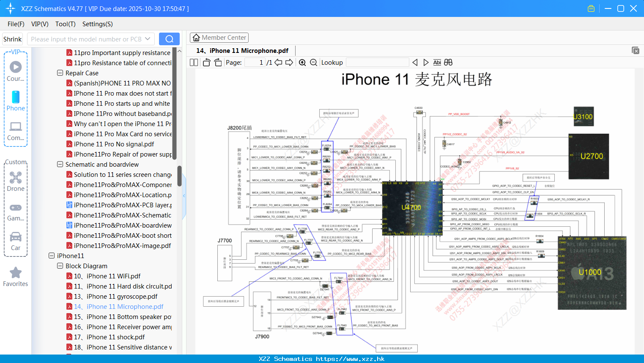Open Solution to 11 series screen change
This screenshot has height=363, width=644.
click(x=119, y=174)
